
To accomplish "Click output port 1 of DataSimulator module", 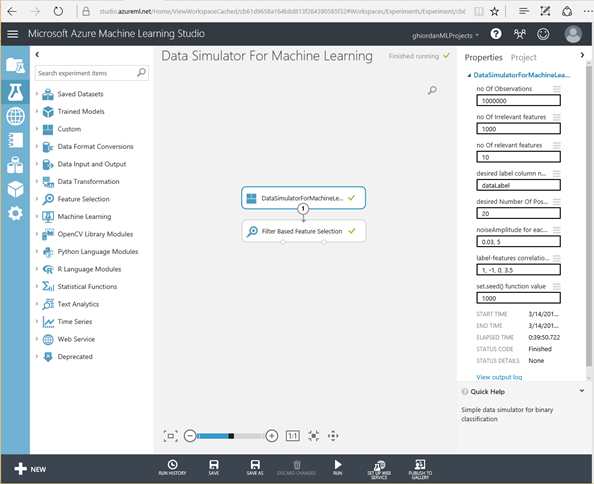I will pyautogui.click(x=303, y=209).
